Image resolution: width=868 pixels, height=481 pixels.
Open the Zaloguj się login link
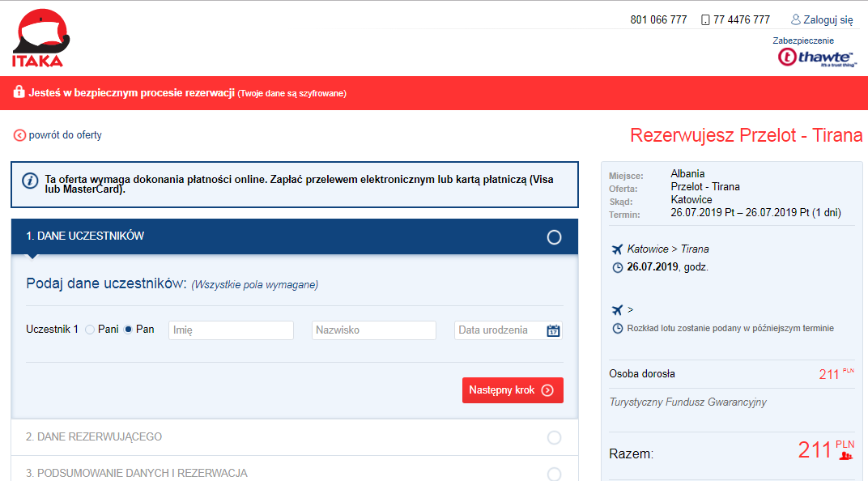828,20
